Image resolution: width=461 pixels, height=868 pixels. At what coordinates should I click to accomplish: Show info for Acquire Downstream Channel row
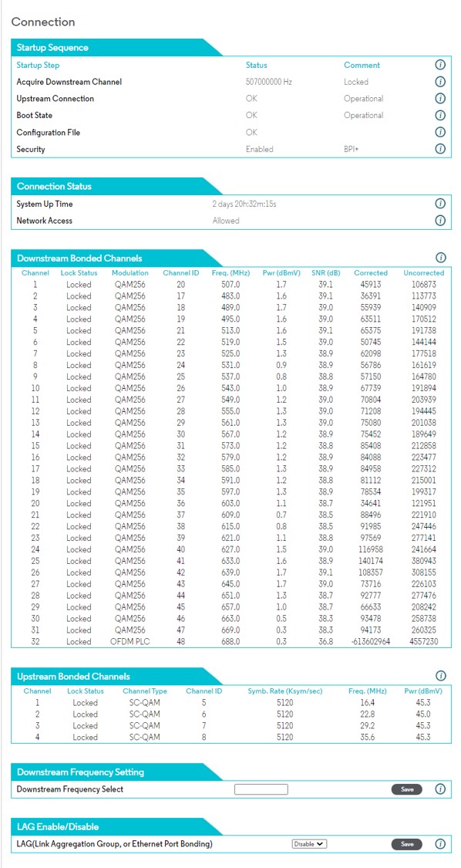[x=440, y=81]
